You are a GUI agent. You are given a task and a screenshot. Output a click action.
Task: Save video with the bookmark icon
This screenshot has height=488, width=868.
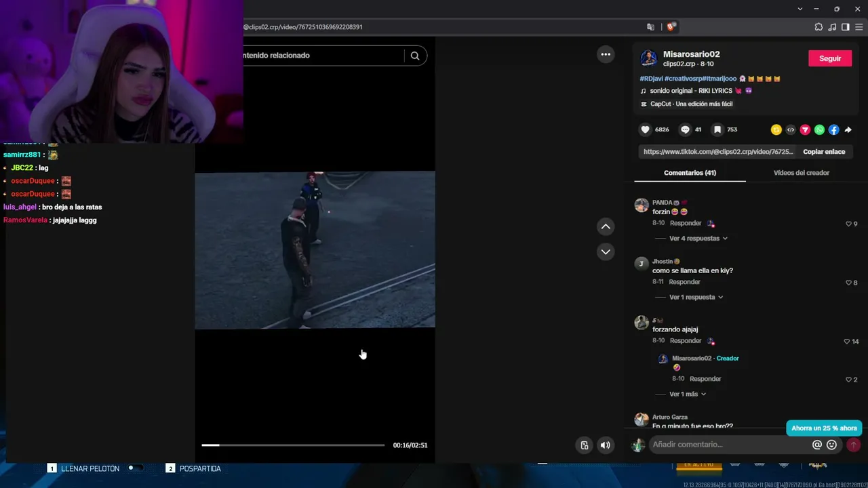click(717, 129)
